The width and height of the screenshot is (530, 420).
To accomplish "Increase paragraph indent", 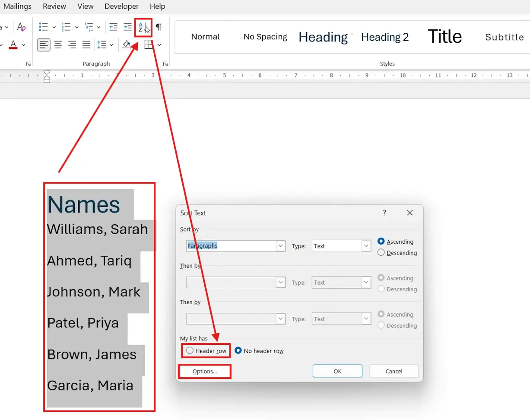I will point(127,27).
